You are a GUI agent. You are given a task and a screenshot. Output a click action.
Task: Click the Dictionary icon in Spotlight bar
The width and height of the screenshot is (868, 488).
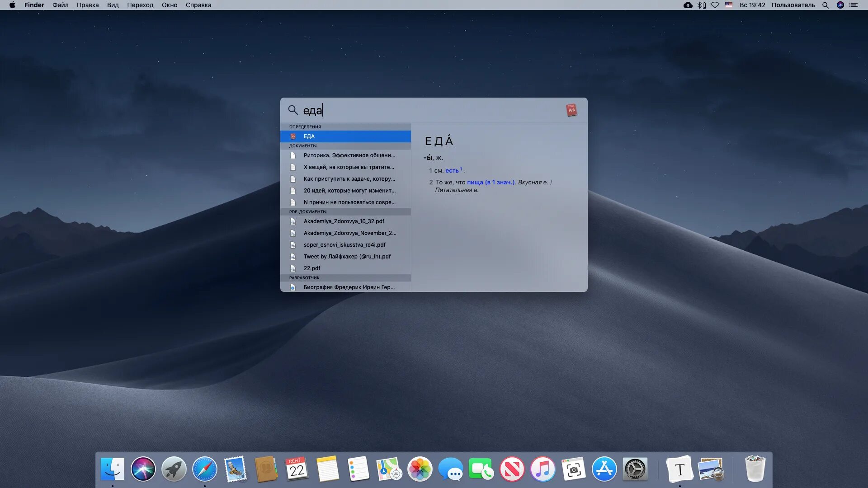(x=571, y=110)
